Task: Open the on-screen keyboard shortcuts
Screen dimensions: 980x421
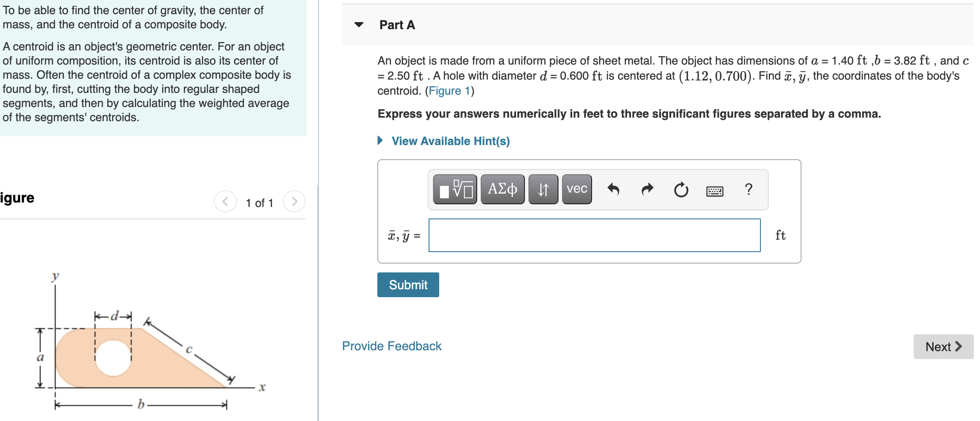Action: pos(714,191)
